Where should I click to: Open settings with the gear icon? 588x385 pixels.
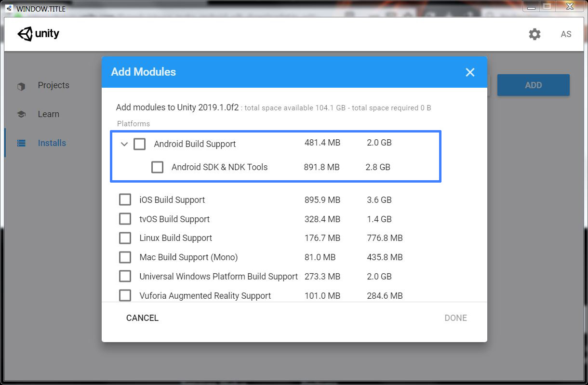tap(535, 34)
